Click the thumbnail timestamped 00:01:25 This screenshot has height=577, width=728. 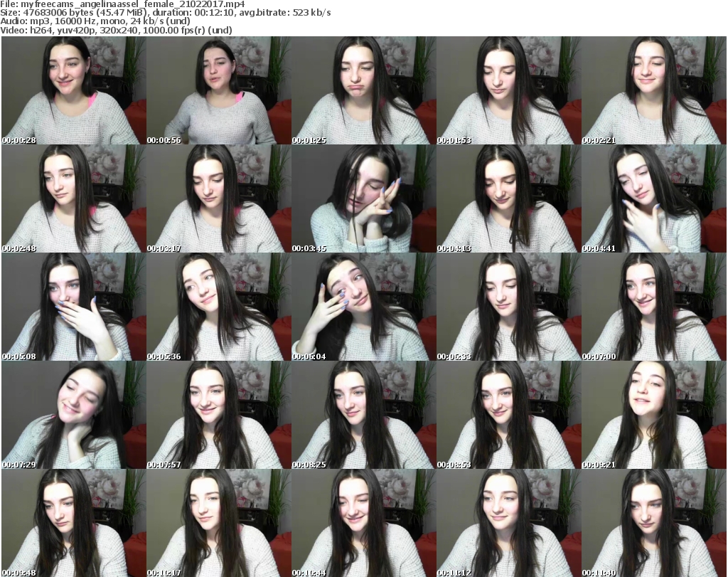[x=363, y=90]
